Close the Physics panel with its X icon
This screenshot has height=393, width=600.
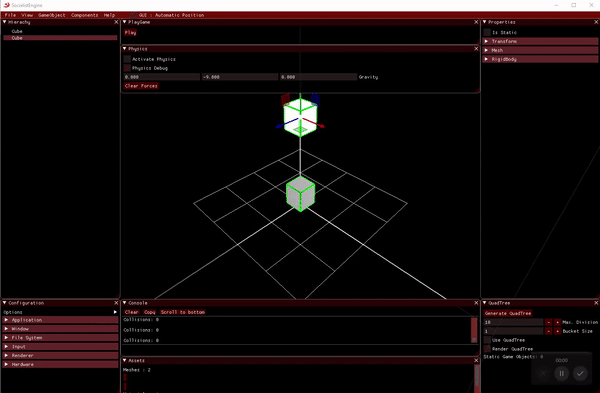point(476,49)
